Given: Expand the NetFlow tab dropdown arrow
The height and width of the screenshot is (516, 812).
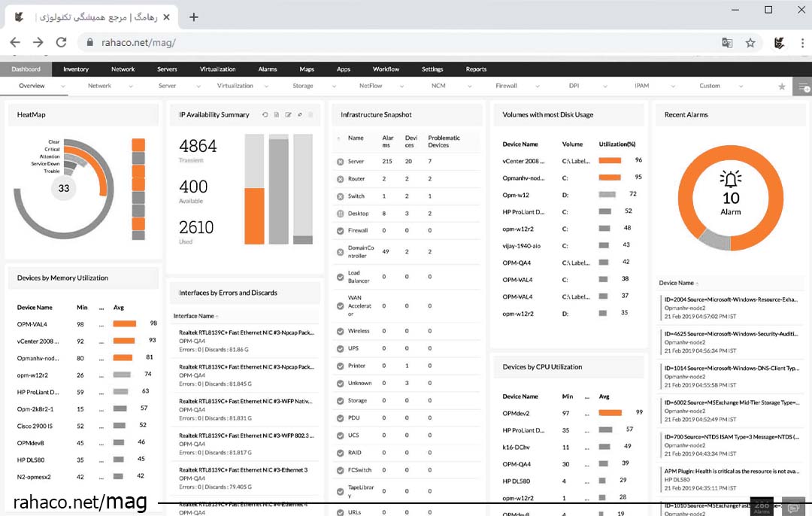Looking at the screenshot, I should pyautogui.click(x=401, y=87).
